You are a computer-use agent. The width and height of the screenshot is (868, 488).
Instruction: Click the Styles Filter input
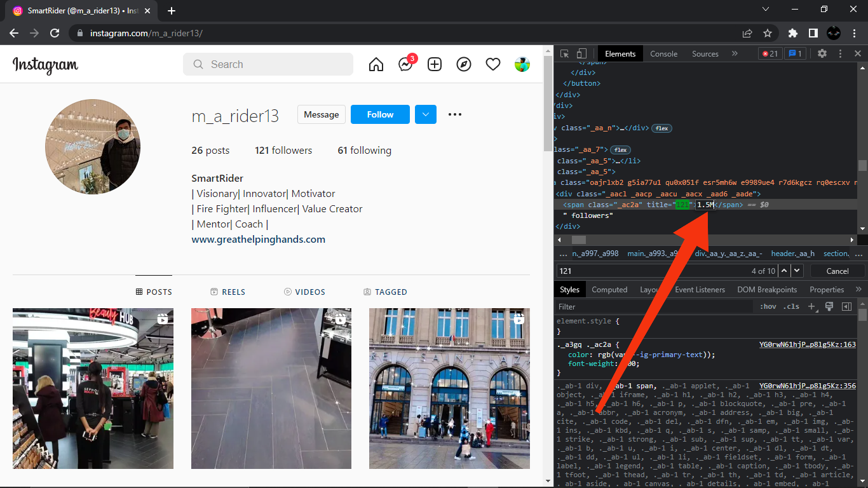point(654,306)
